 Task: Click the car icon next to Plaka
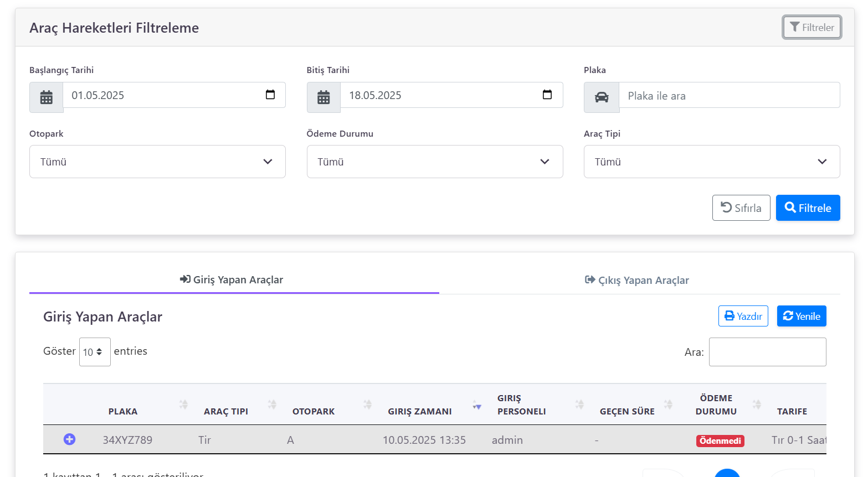click(x=602, y=97)
